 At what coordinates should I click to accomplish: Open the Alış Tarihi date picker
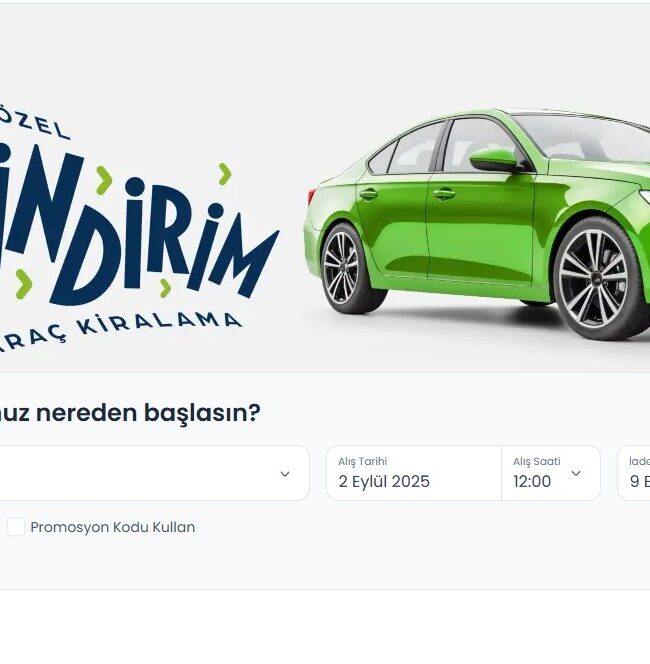point(414,473)
